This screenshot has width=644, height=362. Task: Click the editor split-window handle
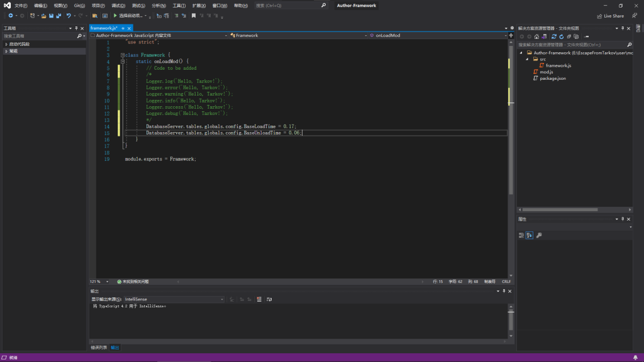point(511,36)
